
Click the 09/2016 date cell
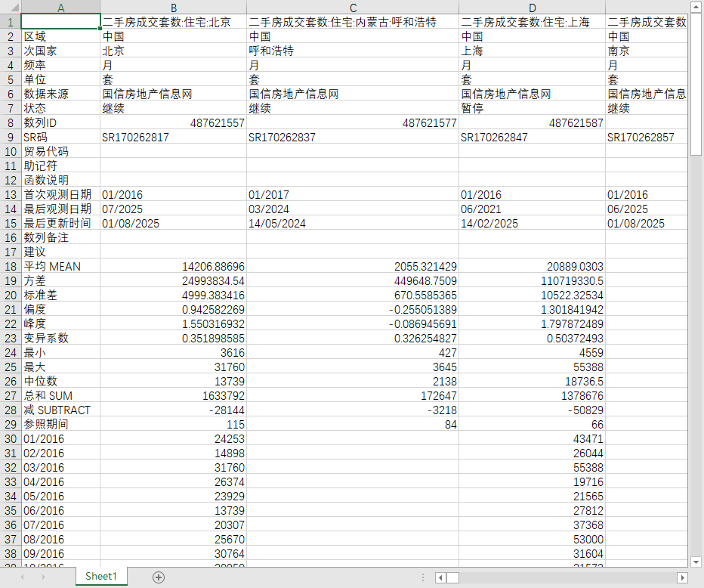[x=60, y=554]
